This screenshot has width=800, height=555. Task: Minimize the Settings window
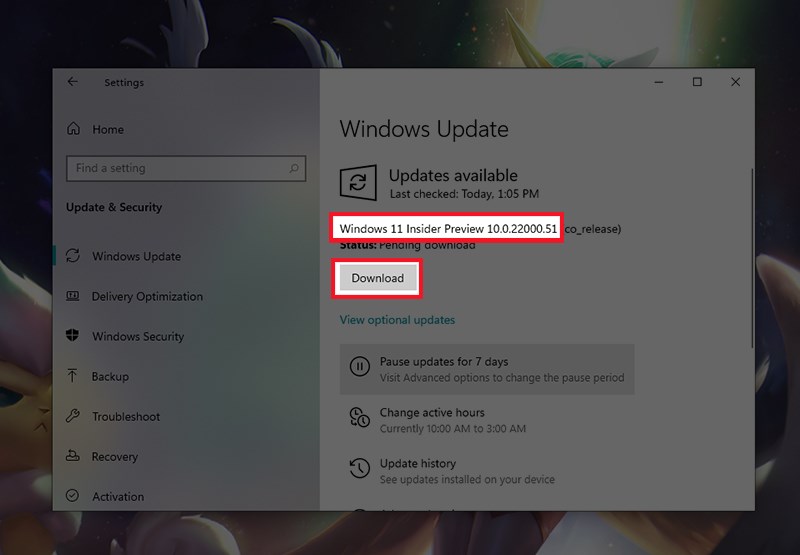[x=659, y=82]
